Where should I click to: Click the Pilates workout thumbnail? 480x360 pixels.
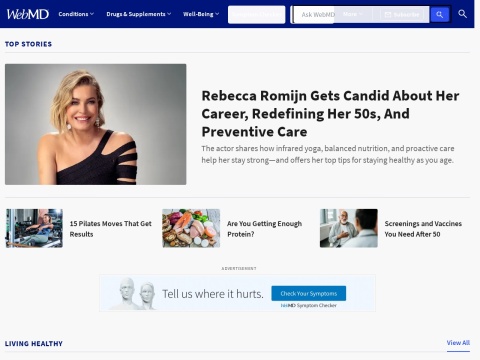click(34, 228)
